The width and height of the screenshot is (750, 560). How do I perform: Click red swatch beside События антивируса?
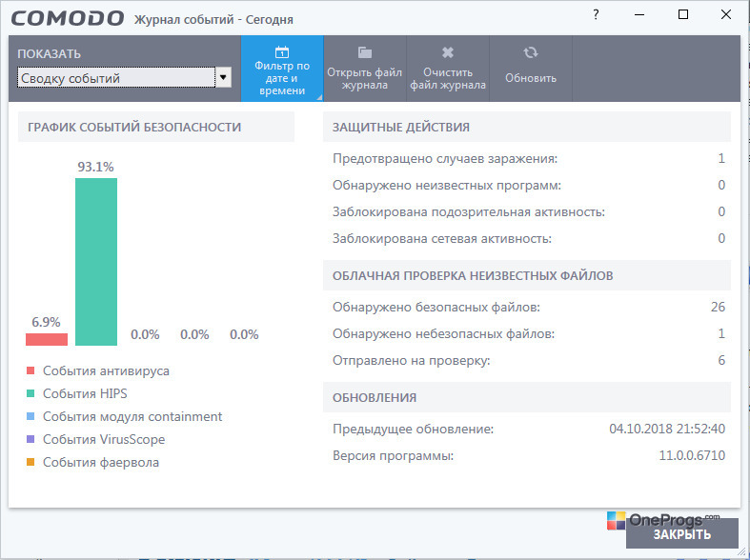click(30, 370)
